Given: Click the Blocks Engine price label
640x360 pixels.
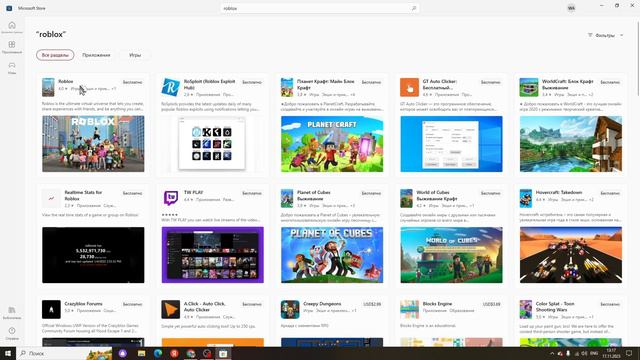Looking at the screenshot, I should (491, 304).
